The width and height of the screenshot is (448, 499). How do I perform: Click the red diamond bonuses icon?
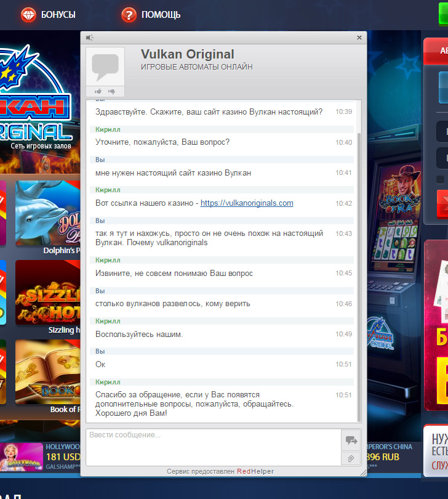pos(29,15)
